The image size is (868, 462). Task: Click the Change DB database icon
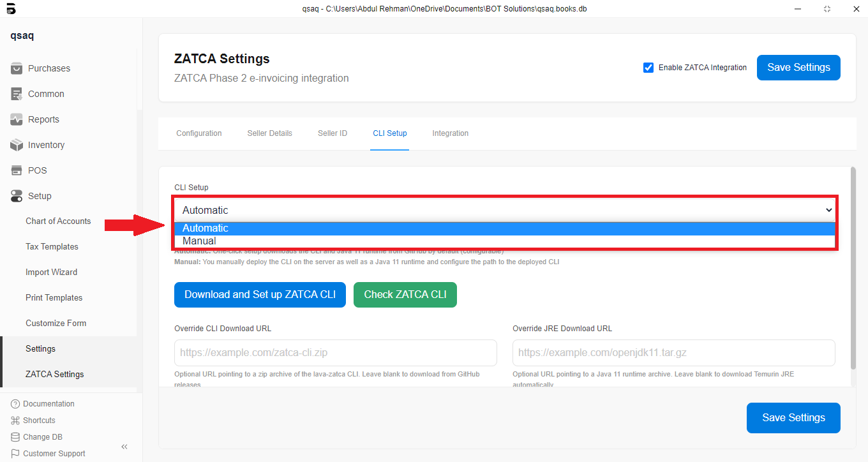(15, 437)
